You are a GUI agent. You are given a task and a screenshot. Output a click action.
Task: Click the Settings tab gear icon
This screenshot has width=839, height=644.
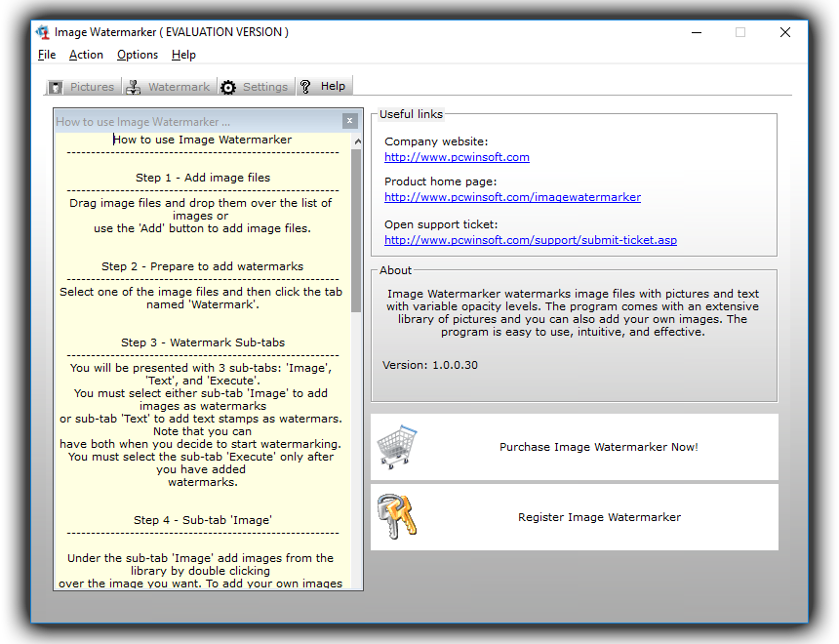228,87
